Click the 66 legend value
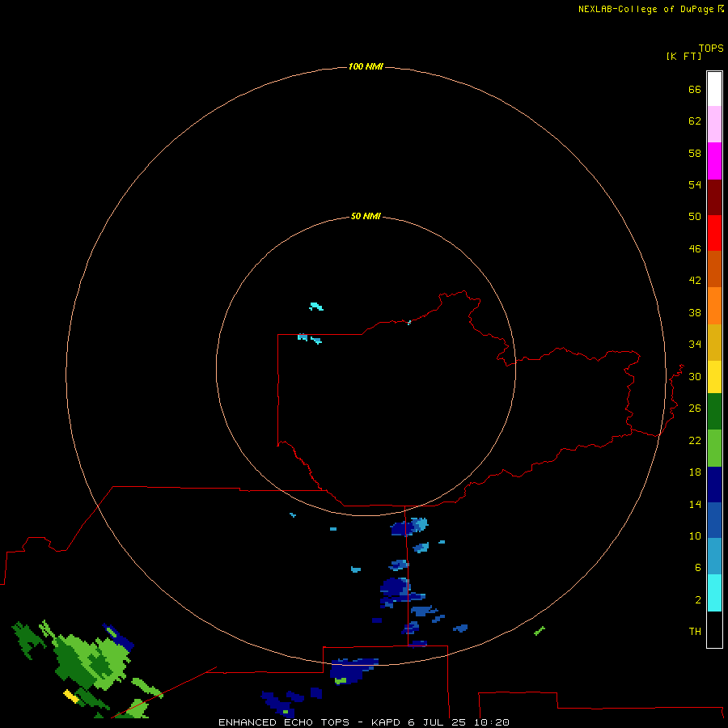728x728 pixels. tap(695, 90)
